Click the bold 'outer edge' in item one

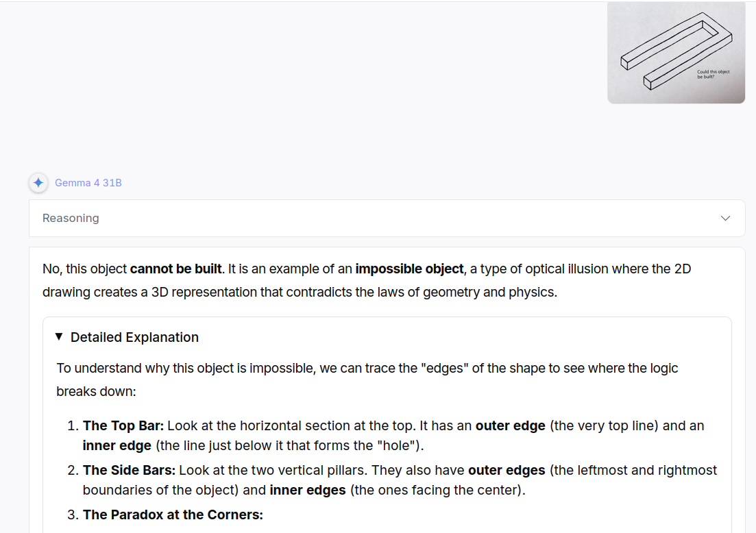tap(510, 426)
